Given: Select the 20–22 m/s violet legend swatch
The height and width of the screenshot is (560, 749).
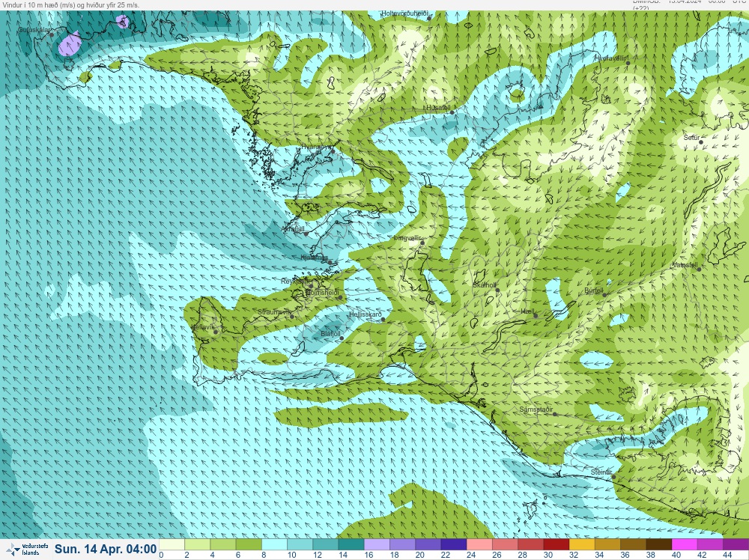Looking at the screenshot, I should (428, 545).
